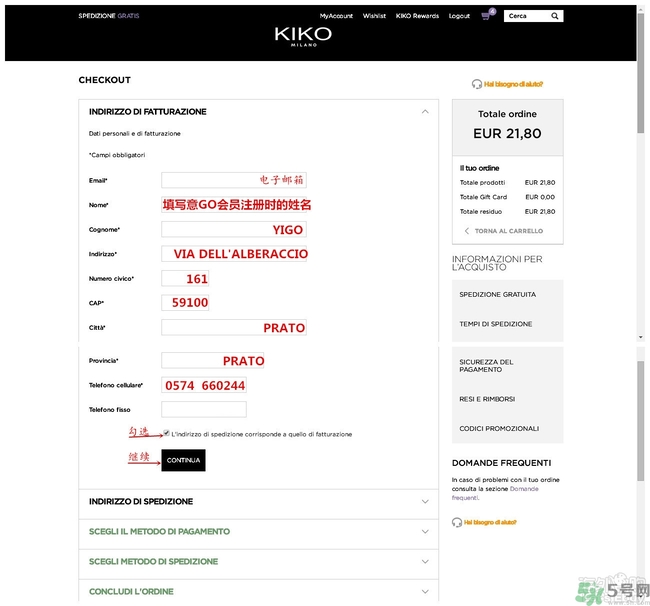Screen dimensions: 650x606
Task: Click the Continua button
Action: pos(183,460)
